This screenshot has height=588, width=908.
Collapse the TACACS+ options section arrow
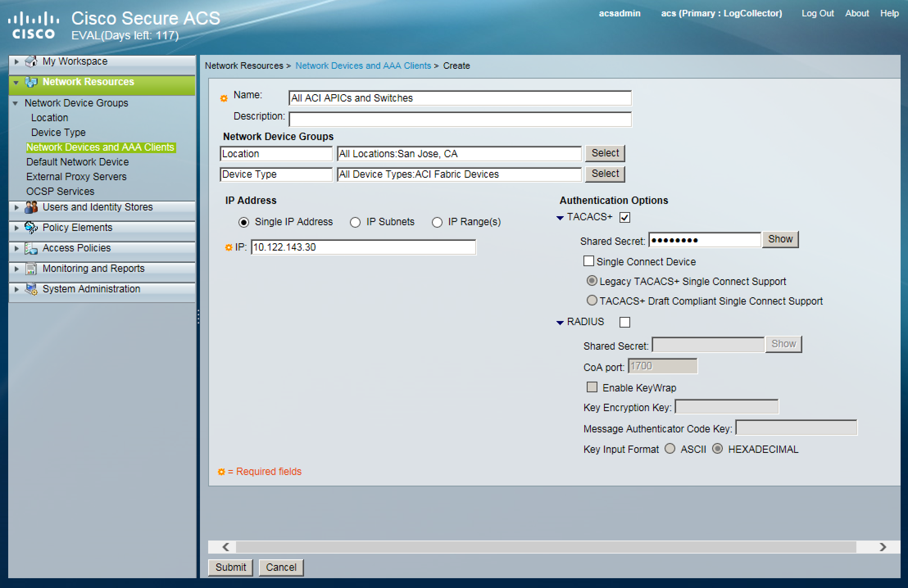point(560,218)
